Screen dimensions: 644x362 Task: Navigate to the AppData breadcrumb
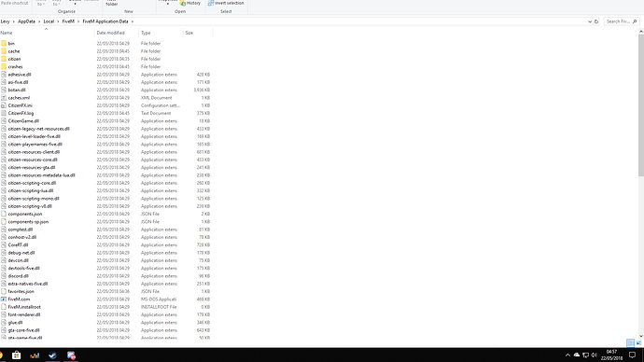point(26,21)
